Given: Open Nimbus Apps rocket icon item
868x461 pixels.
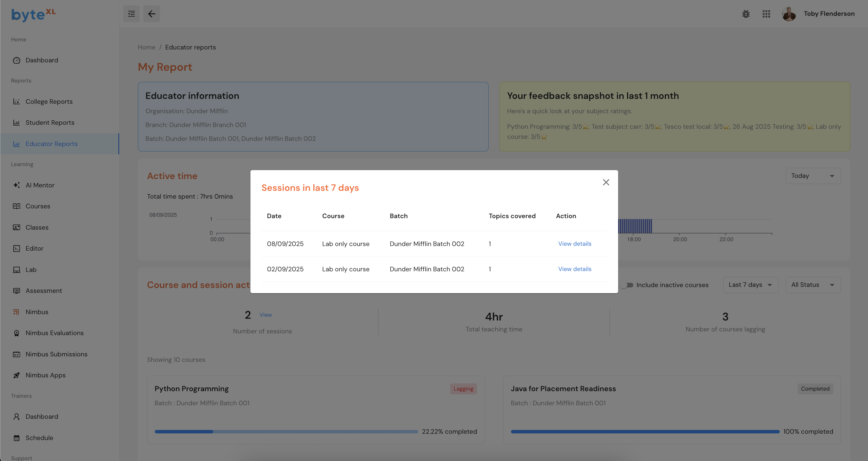Looking at the screenshot, I should pos(45,375).
